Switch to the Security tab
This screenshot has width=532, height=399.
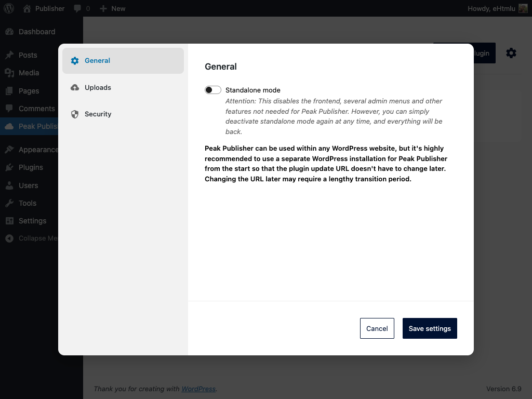[123, 114]
